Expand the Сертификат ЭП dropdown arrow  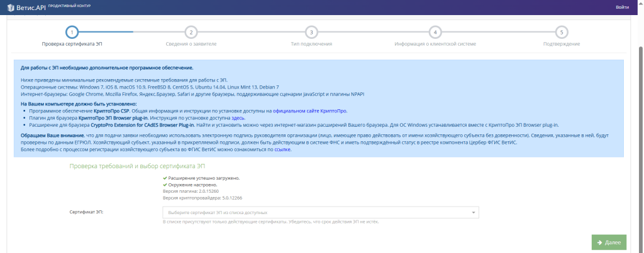click(473, 212)
